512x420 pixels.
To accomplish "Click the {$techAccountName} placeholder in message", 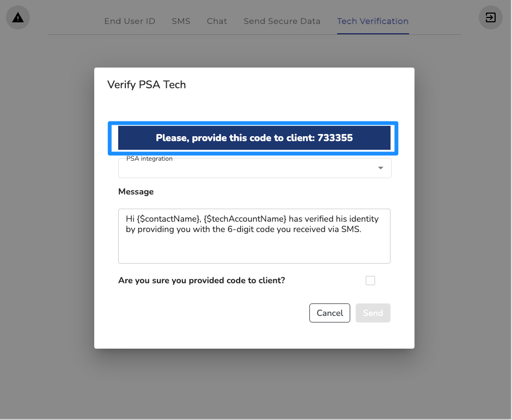I will 245,219.
